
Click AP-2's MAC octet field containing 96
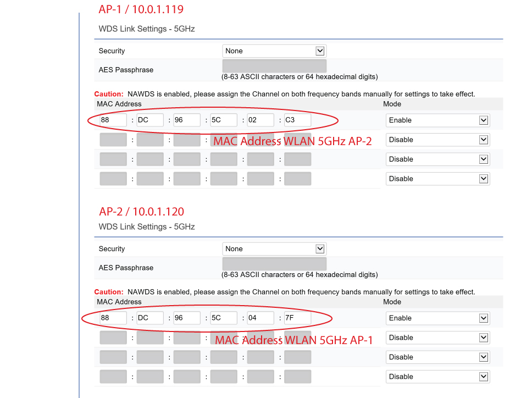(187, 318)
